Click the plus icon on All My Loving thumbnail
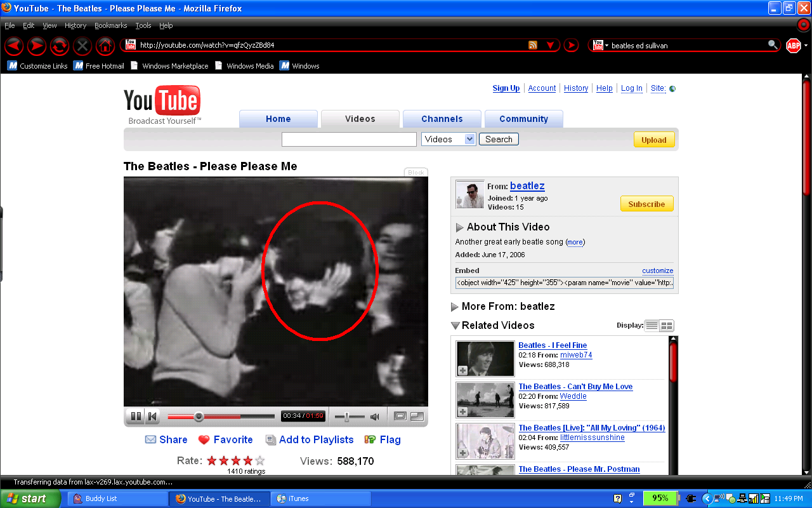 click(462, 453)
